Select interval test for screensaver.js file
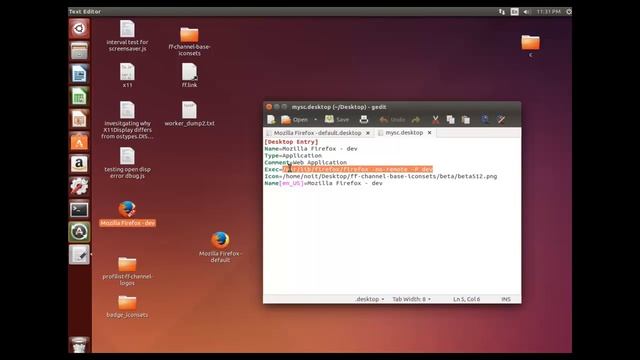The height and width of the screenshot is (360, 640). pyautogui.click(x=127, y=36)
